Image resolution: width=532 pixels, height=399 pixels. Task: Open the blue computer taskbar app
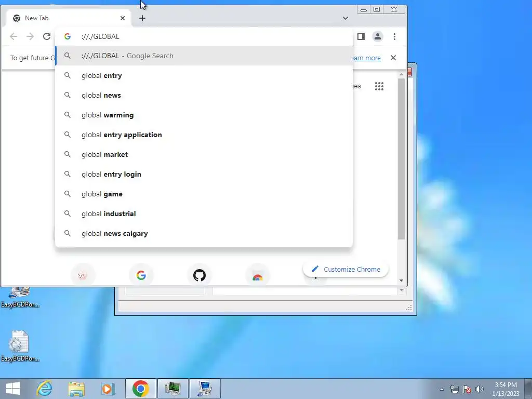pos(205,389)
